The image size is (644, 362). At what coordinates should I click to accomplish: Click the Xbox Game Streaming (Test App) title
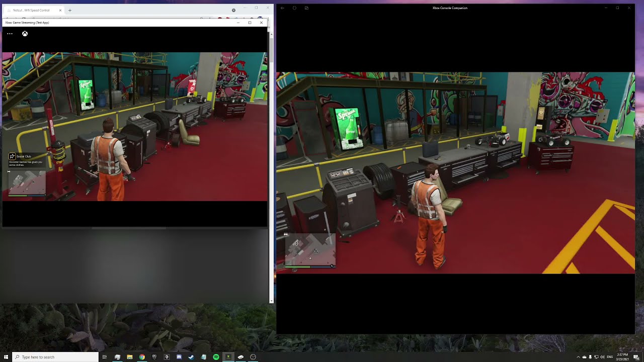pyautogui.click(x=27, y=23)
